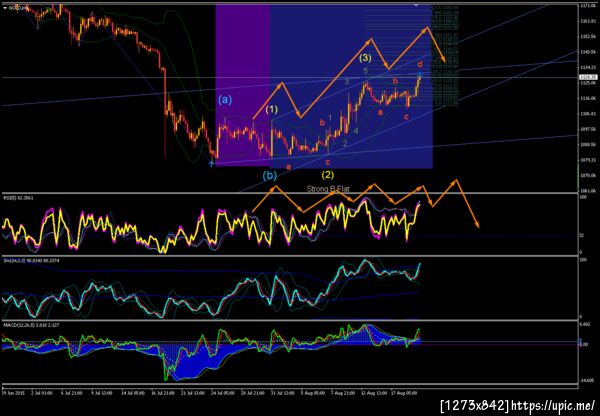
Task: Click the 1070.06 price axis label
Action: pyautogui.click(x=587, y=176)
